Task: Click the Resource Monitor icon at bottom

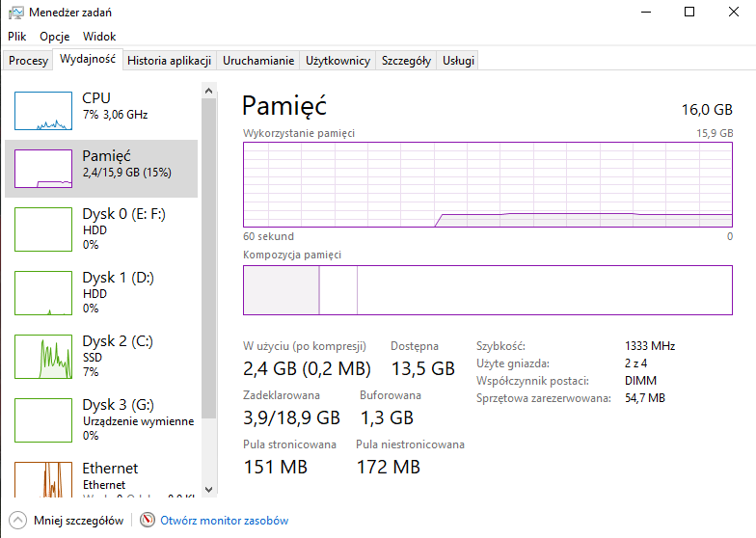Action: tap(147, 521)
